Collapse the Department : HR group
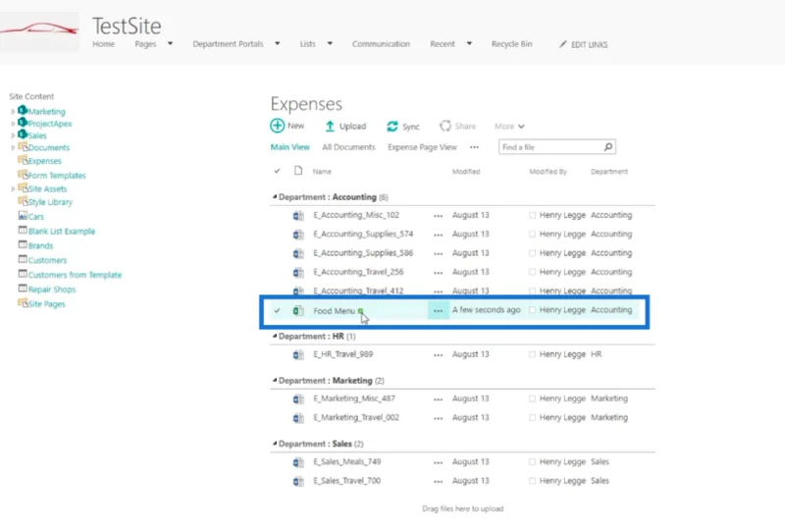Viewport: 785px width, 532px height. pos(275,336)
